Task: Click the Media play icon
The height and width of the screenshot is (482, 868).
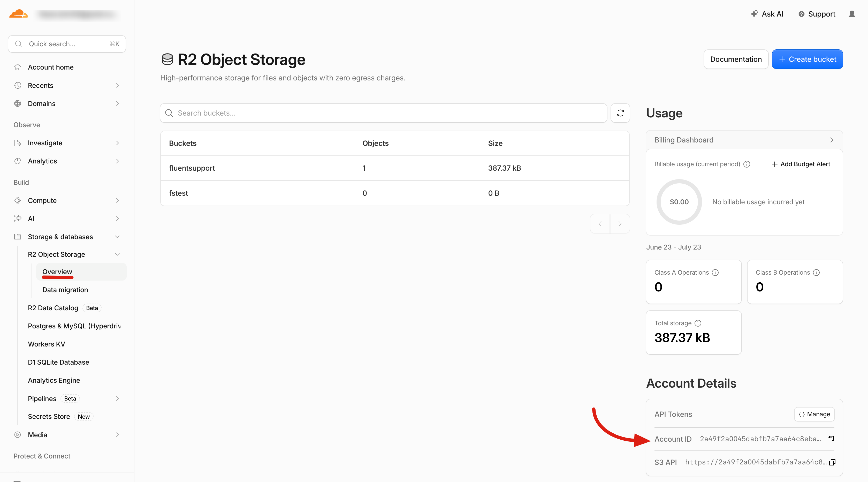Action: click(18, 435)
